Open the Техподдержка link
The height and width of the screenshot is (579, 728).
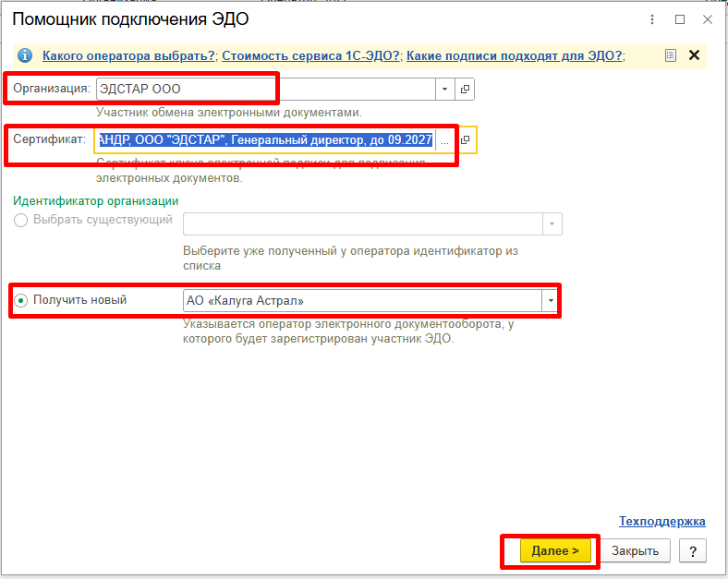click(662, 521)
